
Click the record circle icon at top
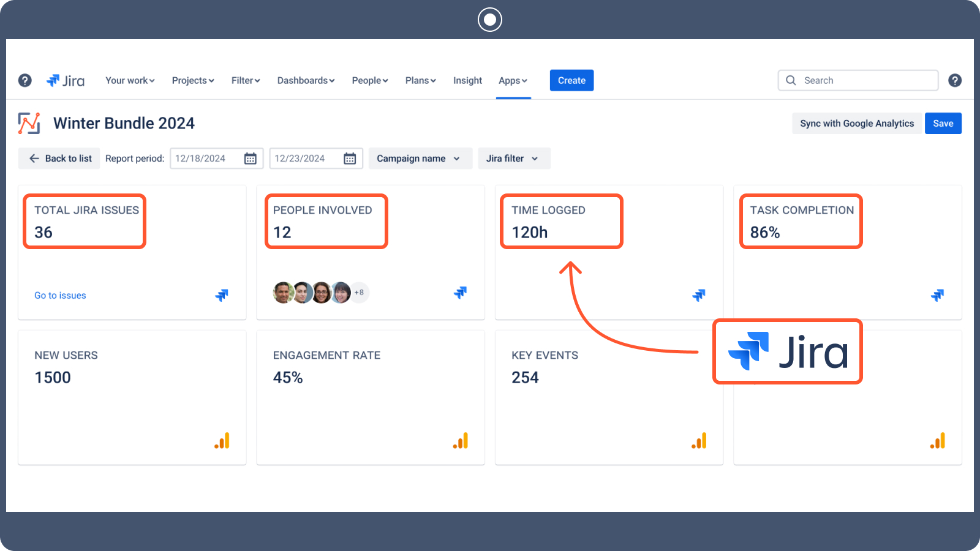coord(490,20)
